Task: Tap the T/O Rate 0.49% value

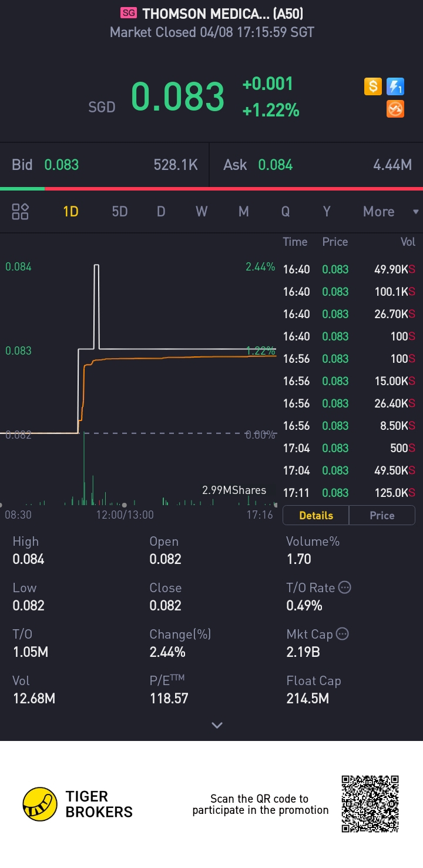Action: click(304, 605)
